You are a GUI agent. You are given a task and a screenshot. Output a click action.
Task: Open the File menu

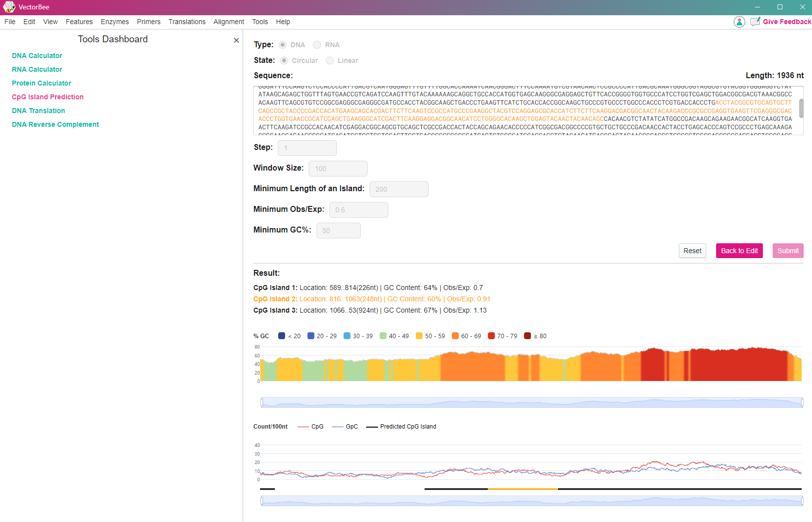point(10,22)
